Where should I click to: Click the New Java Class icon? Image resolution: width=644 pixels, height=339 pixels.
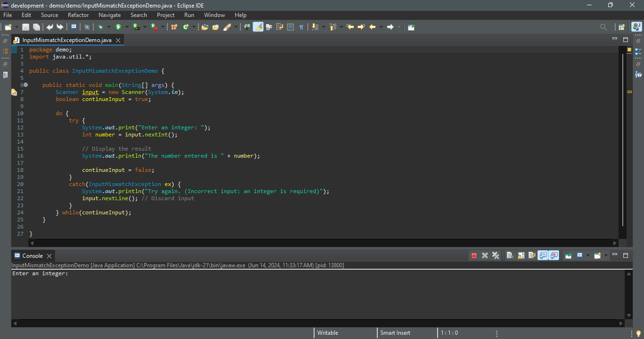[186, 27]
